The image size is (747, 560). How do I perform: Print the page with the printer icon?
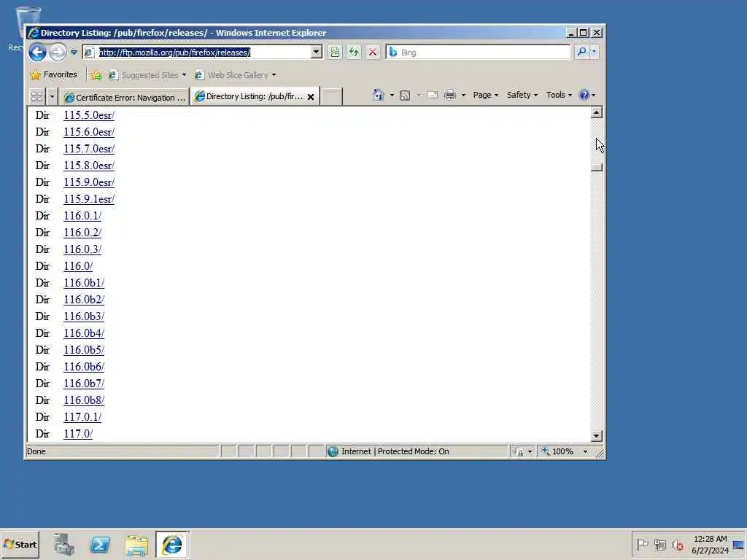point(449,96)
